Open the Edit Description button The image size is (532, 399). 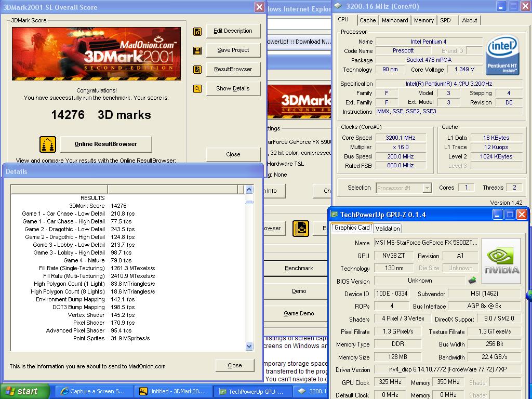233,31
